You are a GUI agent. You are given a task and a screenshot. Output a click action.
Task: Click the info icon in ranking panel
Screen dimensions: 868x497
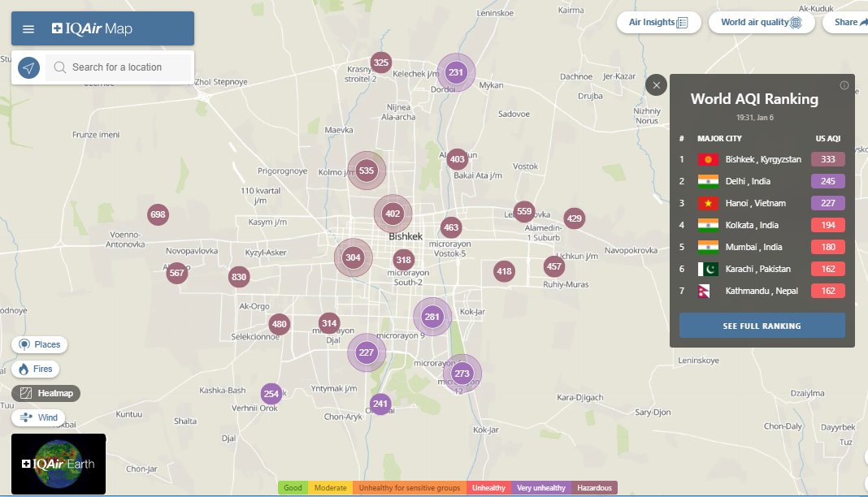coord(844,85)
